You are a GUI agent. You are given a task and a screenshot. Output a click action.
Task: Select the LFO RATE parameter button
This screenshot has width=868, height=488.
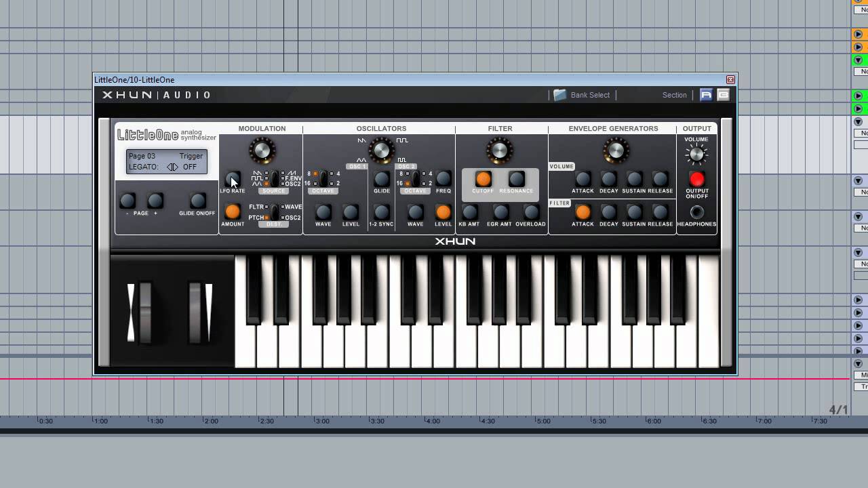(x=233, y=180)
